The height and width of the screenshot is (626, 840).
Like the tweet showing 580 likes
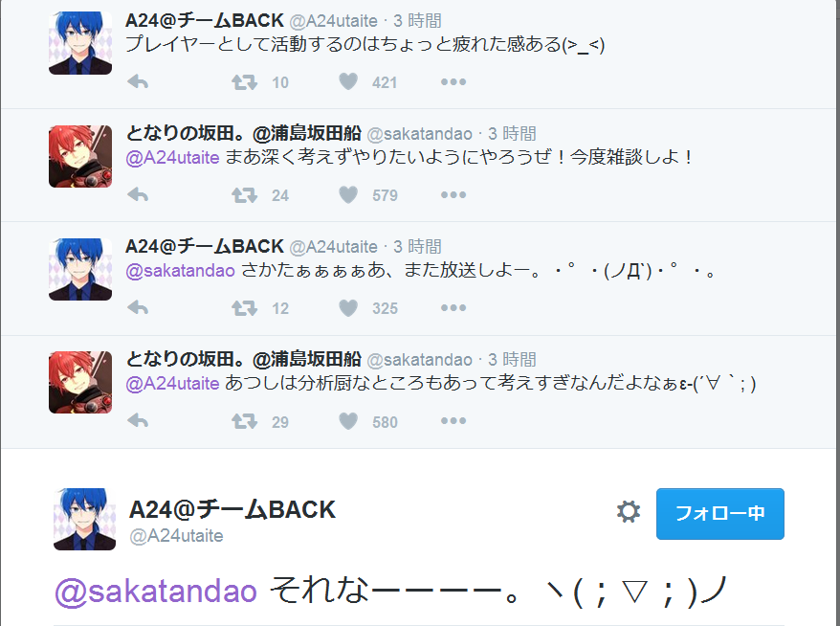(x=348, y=421)
